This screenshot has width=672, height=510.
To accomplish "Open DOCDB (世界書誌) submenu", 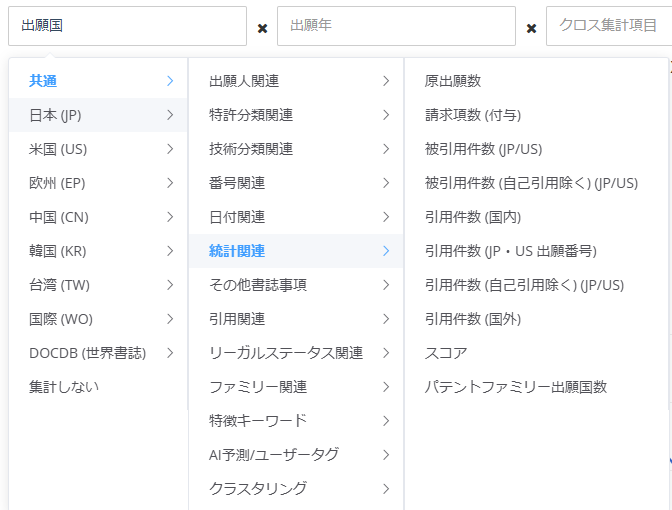I will (98, 353).
